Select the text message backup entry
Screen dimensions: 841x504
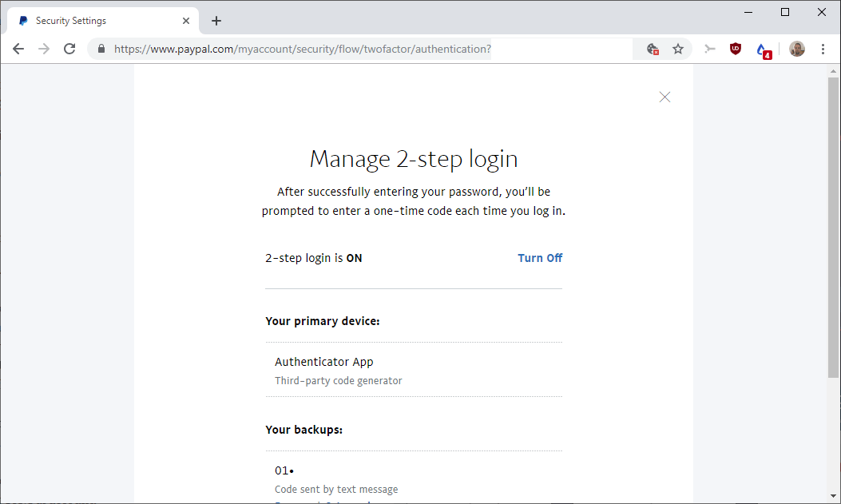point(414,478)
